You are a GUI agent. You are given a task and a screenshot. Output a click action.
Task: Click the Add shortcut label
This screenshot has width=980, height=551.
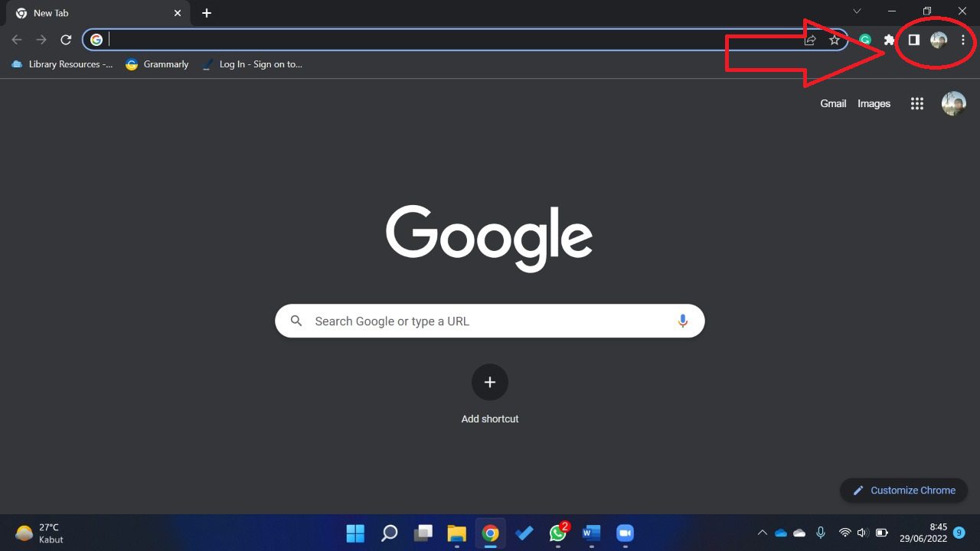(490, 419)
